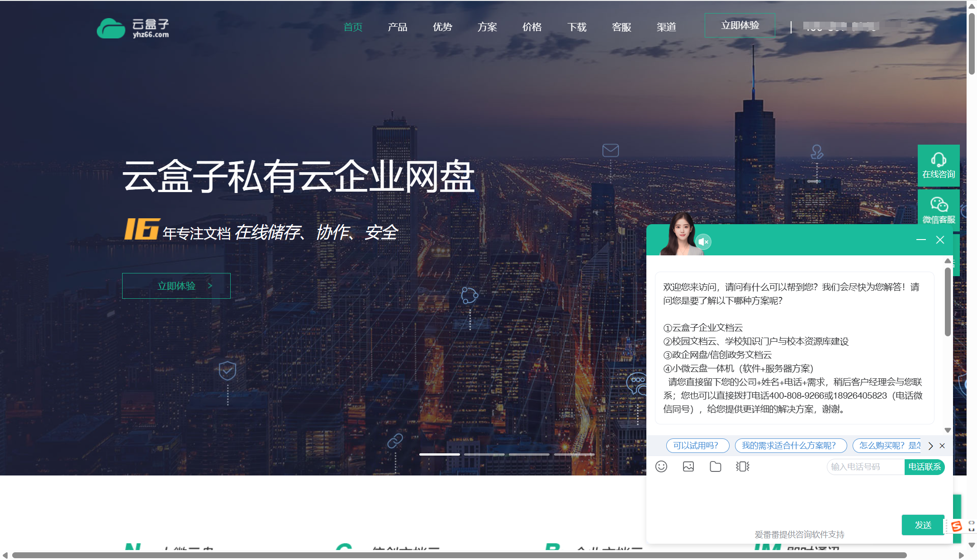The height and width of the screenshot is (560, 977).
Task: Click the phone number input field
Action: click(864, 466)
